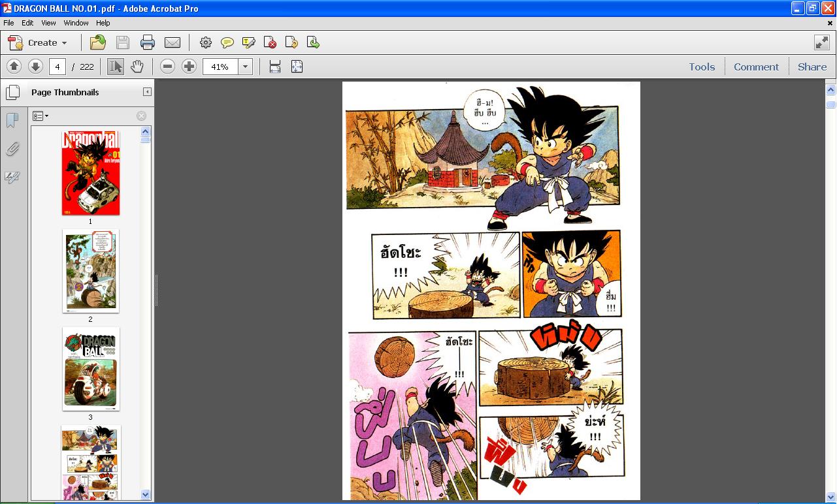Go to next page arrow
The width and height of the screenshot is (837, 504).
point(35,66)
